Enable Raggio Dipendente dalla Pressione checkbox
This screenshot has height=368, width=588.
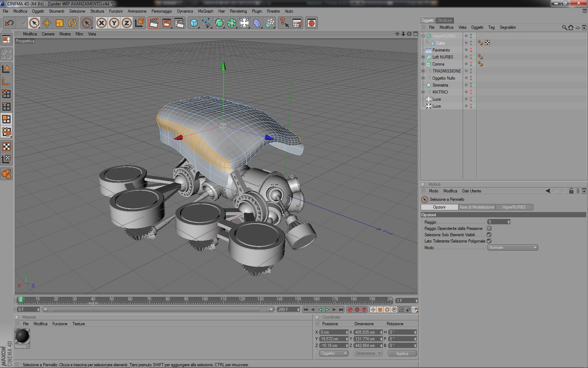point(489,228)
